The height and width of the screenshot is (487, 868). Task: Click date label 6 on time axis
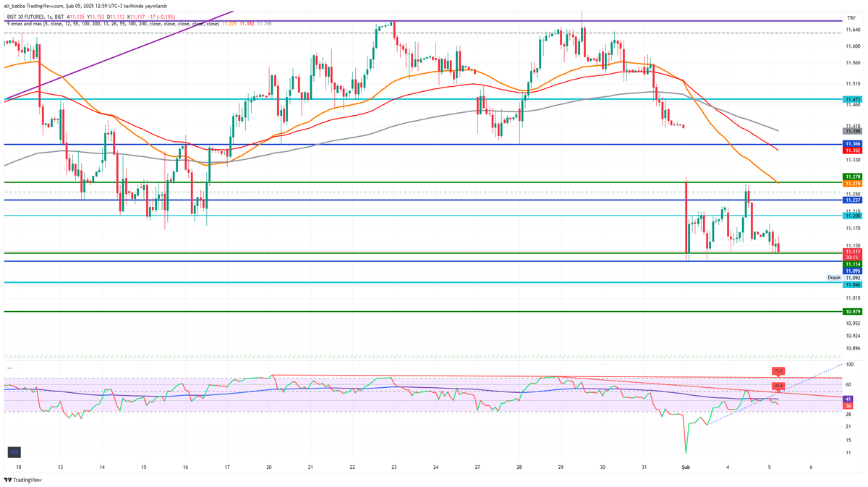tap(811, 467)
